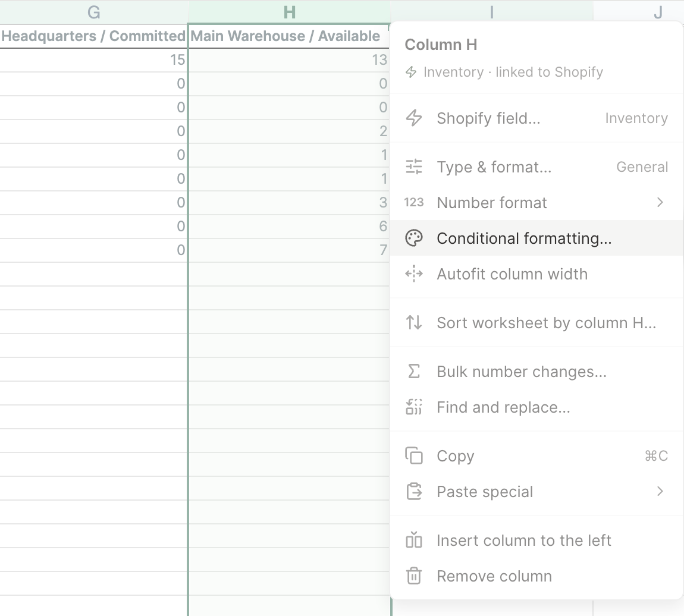Click the Paste special clipboard icon
This screenshot has width=684, height=616.
pyautogui.click(x=413, y=492)
